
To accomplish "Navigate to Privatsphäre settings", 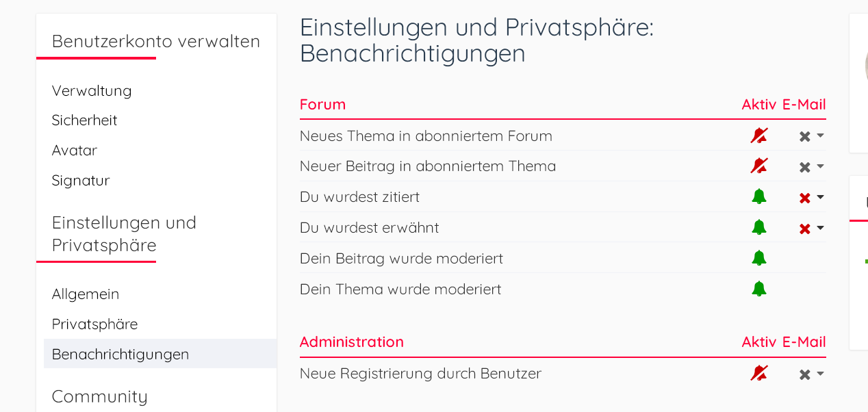I will pos(94,324).
